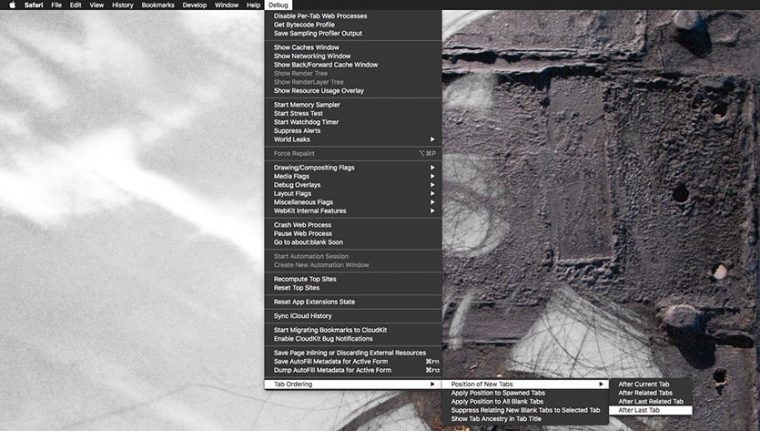This screenshot has height=431, width=760.
Task: Select Start Watchdog Timer
Action: [353, 122]
